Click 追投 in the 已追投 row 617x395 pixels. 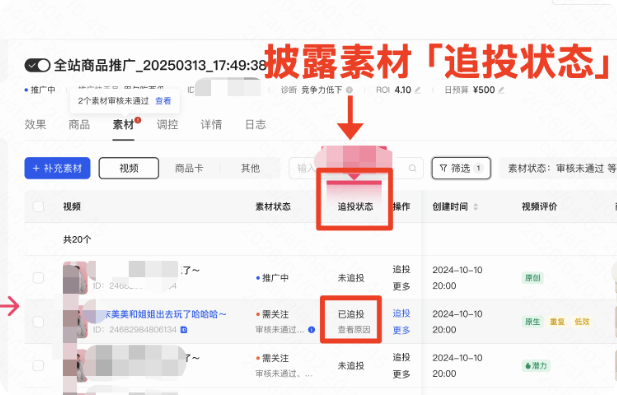click(x=401, y=313)
